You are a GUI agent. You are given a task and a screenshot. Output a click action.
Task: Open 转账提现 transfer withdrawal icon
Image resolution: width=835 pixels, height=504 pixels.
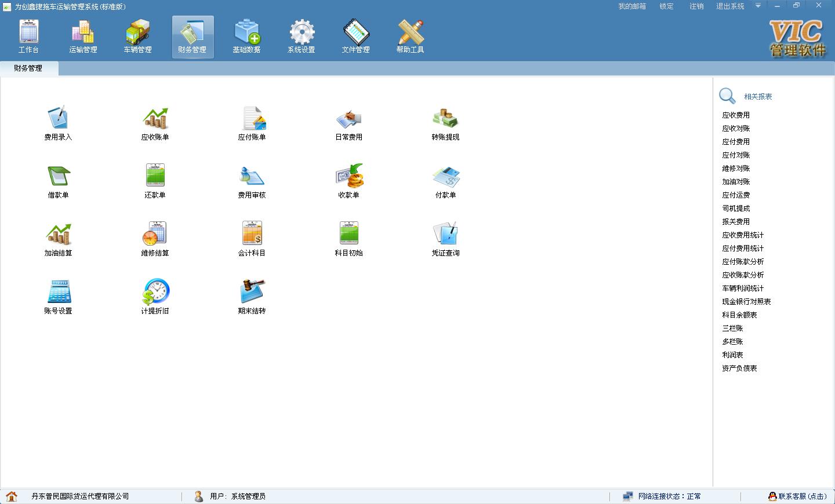pyautogui.click(x=445, y=123)
